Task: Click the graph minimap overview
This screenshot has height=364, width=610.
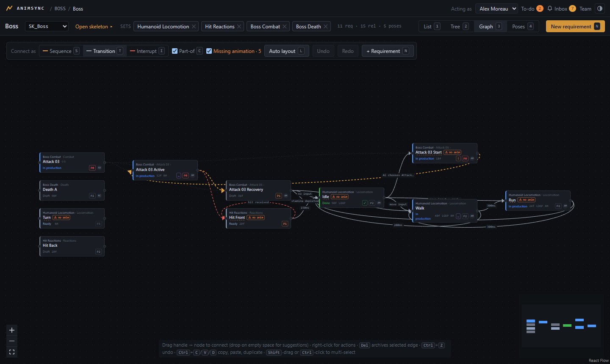Action: click(x=561, y=326)
